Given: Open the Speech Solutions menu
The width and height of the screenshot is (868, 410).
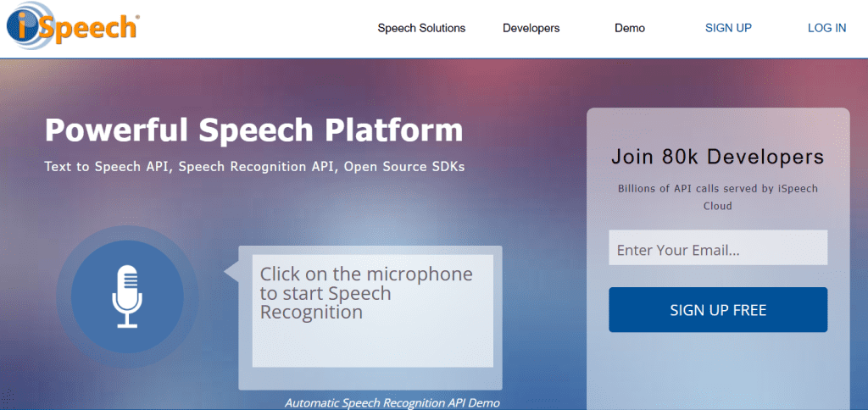Looking at the screenshot, I should tap(421, 28).
